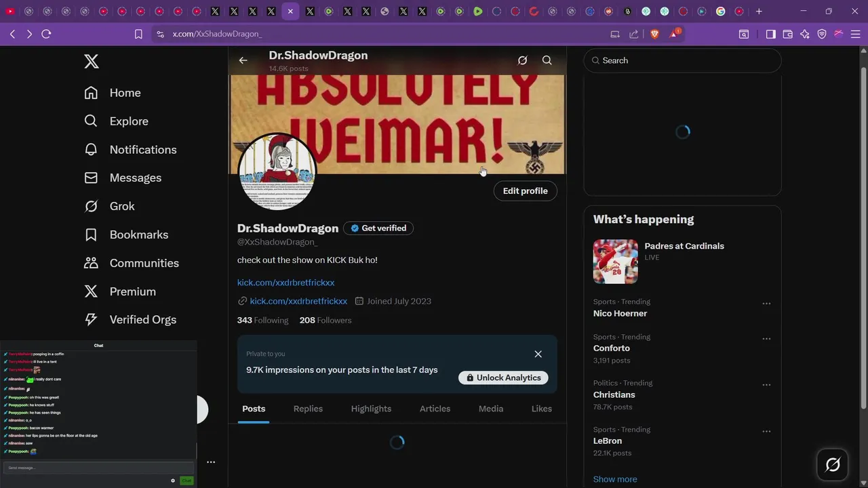Open More options for Nico Hoerner trend

click(766, 304)
